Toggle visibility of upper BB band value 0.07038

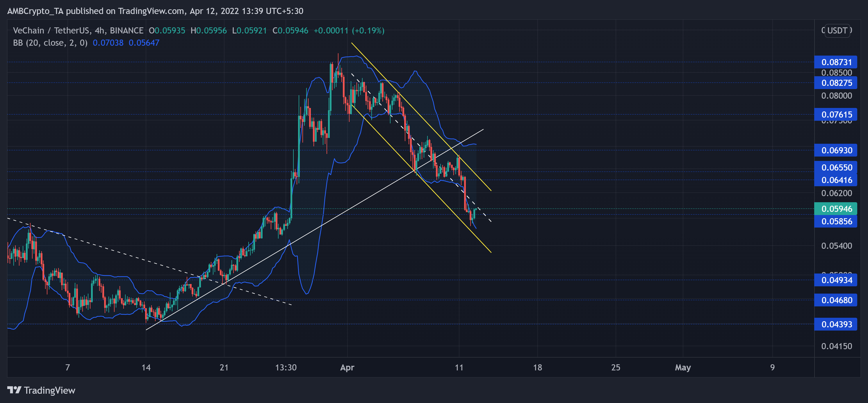(108, 43)
